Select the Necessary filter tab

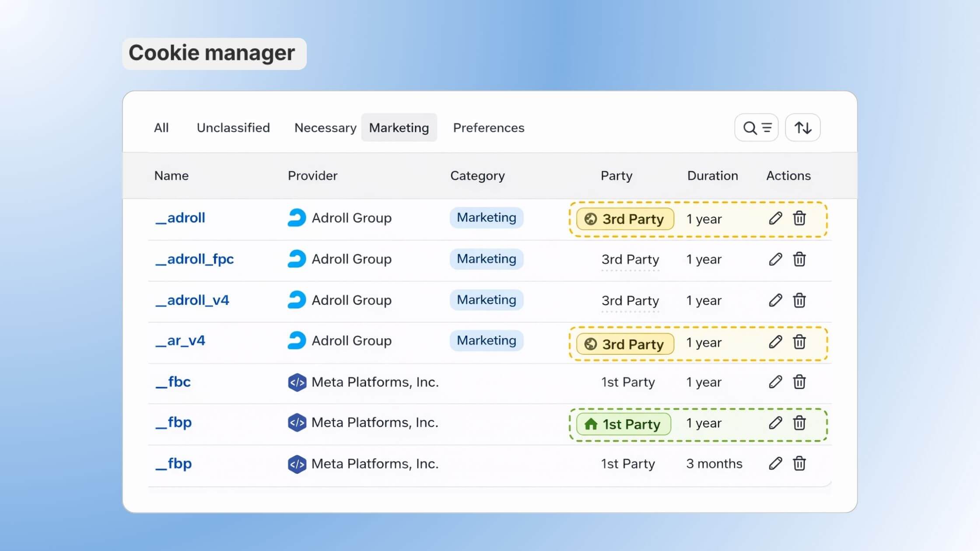325,127
